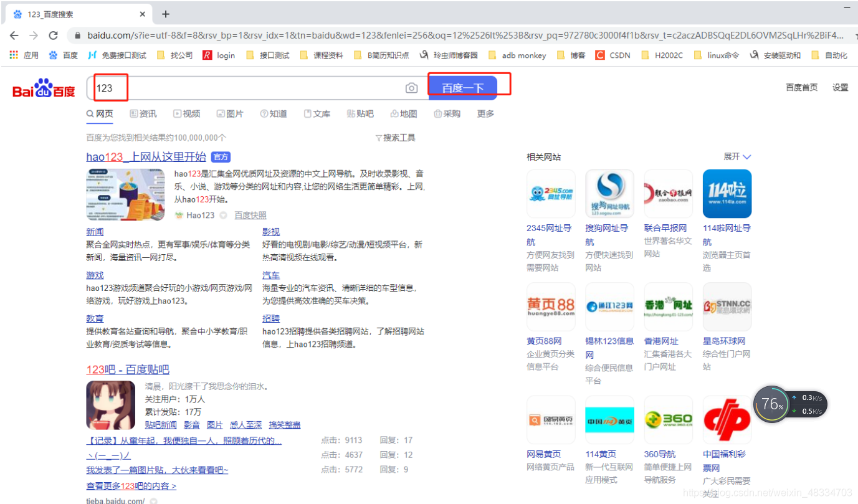858x504 pixels.
Task: Click the 联合早报网 site logo
Action: [668, 194]
